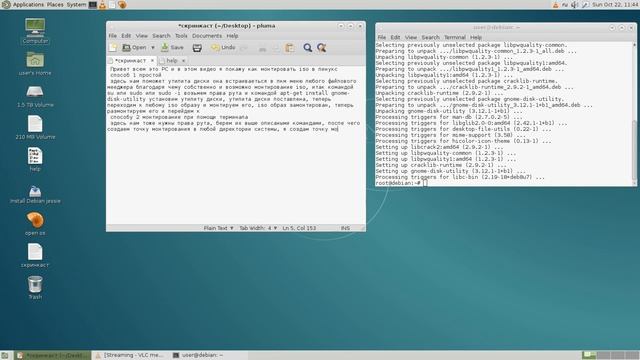Click the New document icon in pluma
Image resolution: width=640 pixels, height=360 pixels.
point(113,48)
